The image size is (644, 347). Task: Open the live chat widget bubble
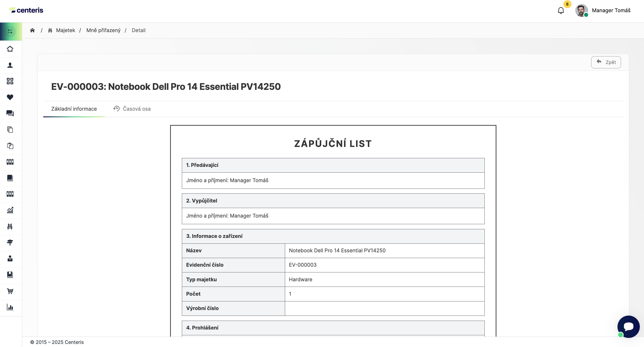628,326
